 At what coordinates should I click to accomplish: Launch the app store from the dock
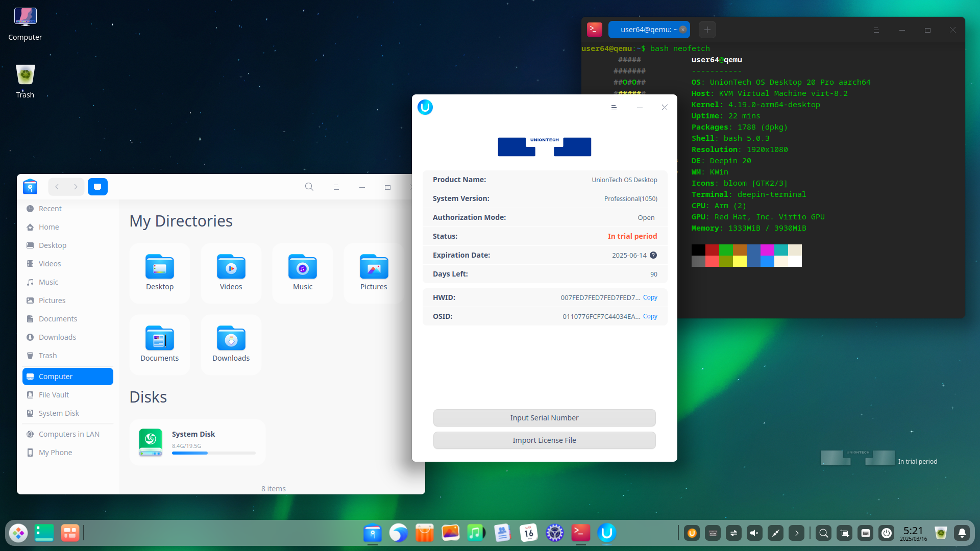[424, 533]
